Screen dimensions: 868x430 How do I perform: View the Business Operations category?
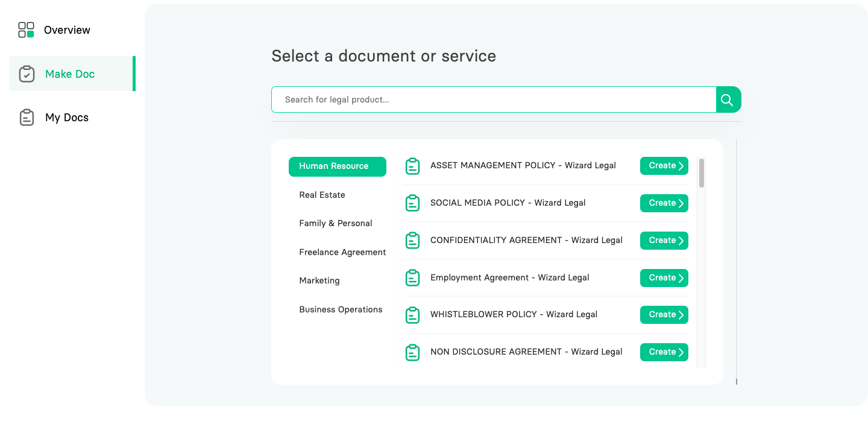point(341,309)
